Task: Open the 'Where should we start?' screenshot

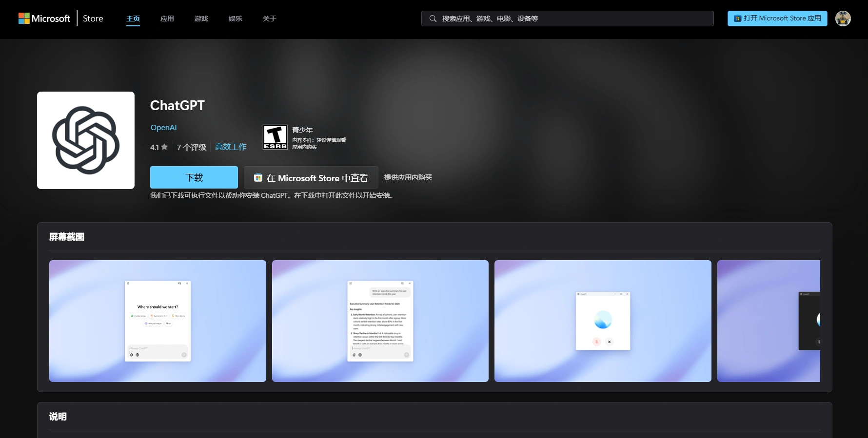Action: tap(158, 321)
